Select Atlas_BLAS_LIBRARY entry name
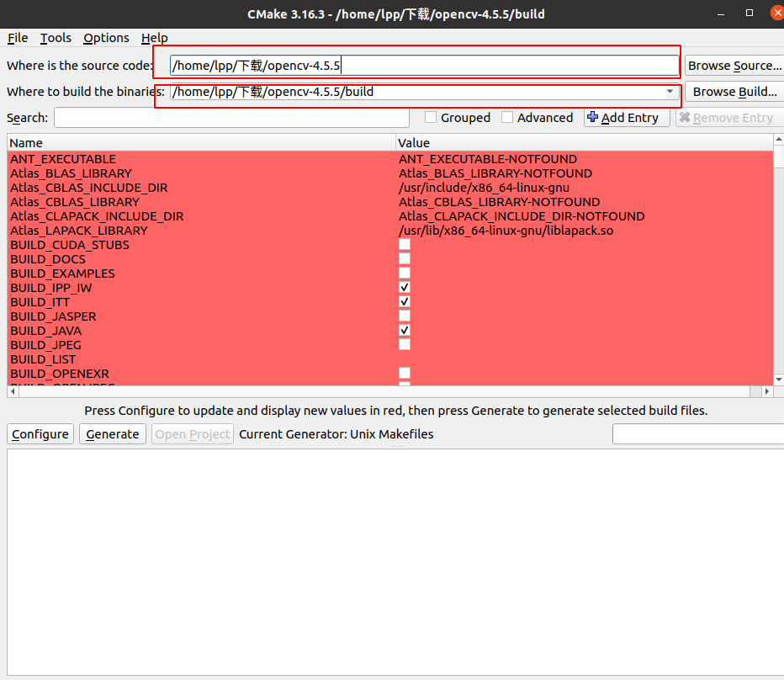This screenshot has width=784, height=680. [x=71, y=173]
